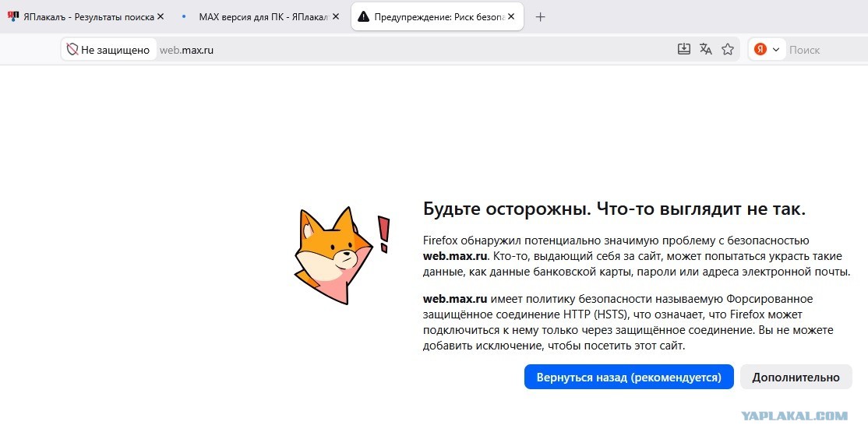This screenshot has height=439, width=868.
Task: Focus the Поиск search field
Action: 827,50
